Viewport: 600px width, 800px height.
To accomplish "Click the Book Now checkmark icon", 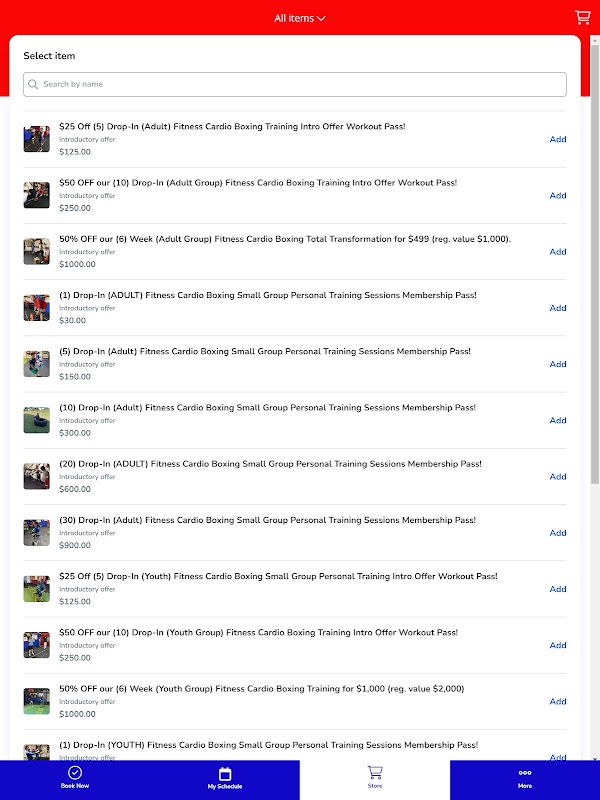I will [75, 772].
